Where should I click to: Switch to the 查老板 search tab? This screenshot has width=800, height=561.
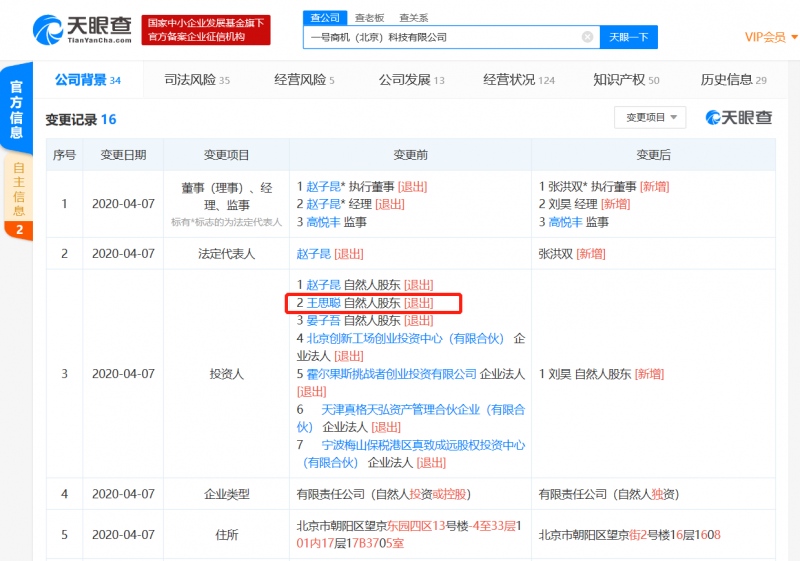coord(369,17)
